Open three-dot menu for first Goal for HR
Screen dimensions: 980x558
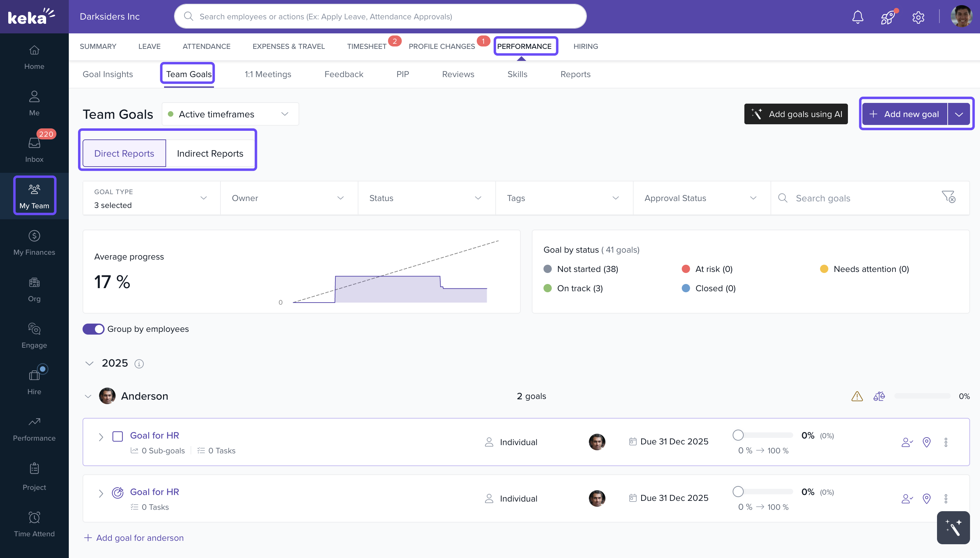(x=946, y=442)
